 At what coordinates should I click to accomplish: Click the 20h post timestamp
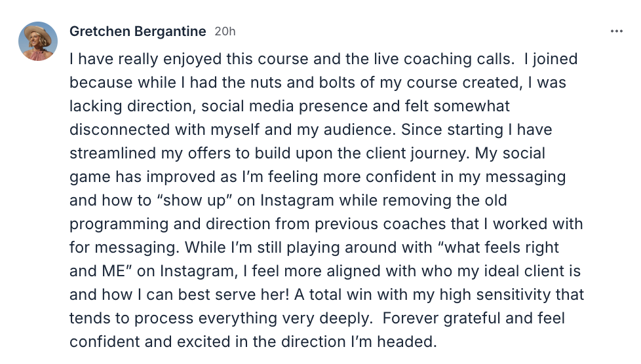pos(225,31)
